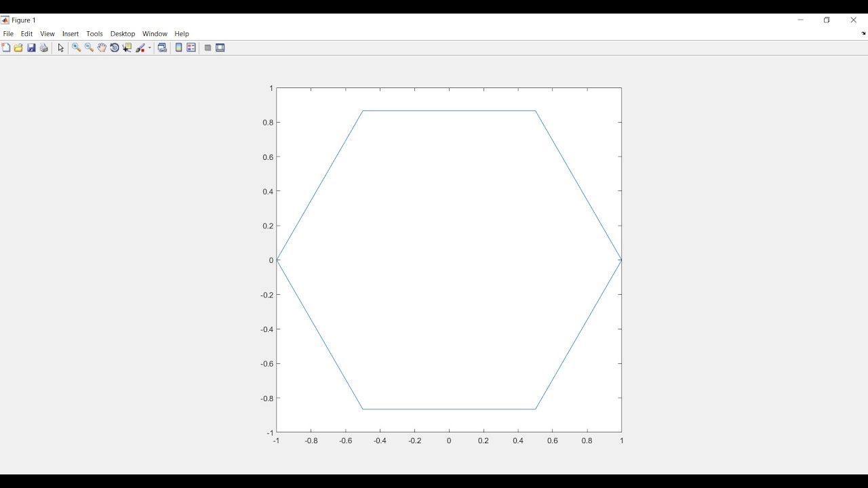Open the Window menu
Image resolution: width=868 pixels, height=488 pixels.
click(155, 34)
